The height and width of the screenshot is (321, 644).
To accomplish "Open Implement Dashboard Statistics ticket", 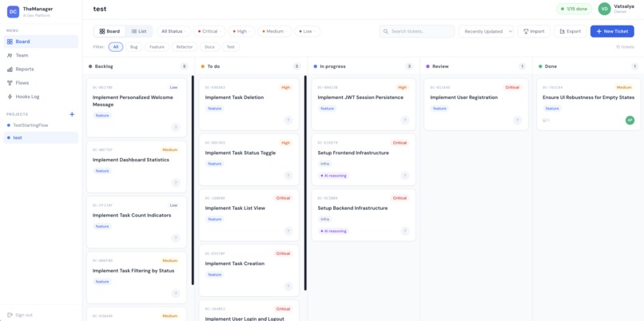I will point(137,167).
